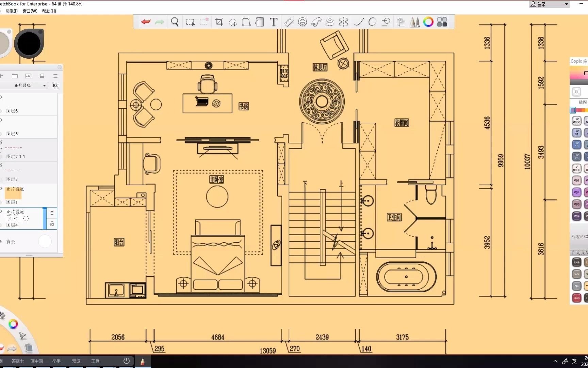Select the French Curve tool
588x368 pixels.
click(316, 22)
